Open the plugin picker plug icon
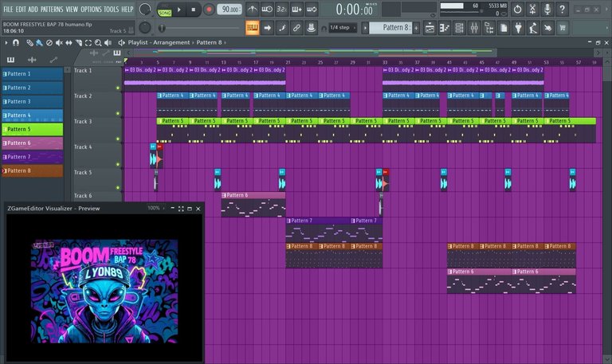This screenshot has height=364, width=612. point(518,28)
